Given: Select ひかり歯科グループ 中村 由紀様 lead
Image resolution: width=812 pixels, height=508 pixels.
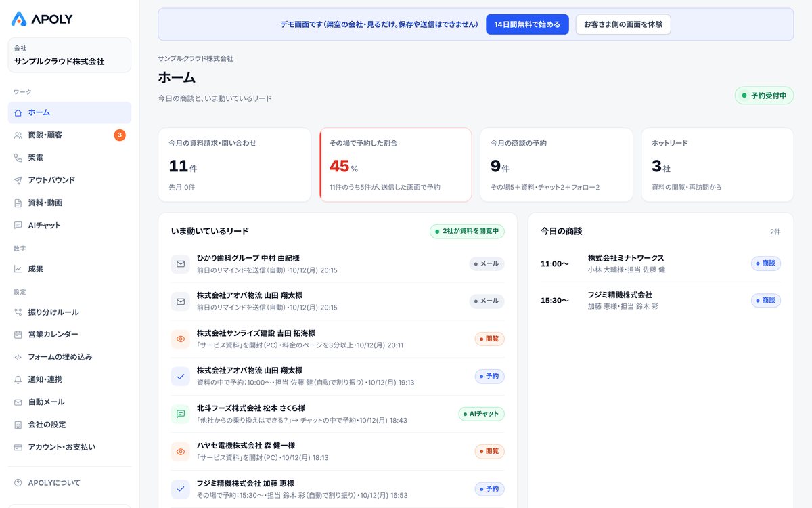Looking at the screenshot, I should pos(338,263).
